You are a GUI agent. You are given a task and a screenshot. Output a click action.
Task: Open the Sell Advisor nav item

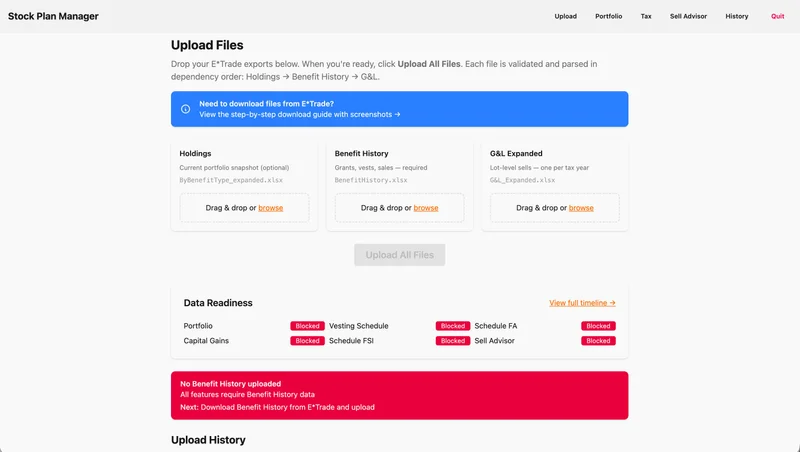688,16
